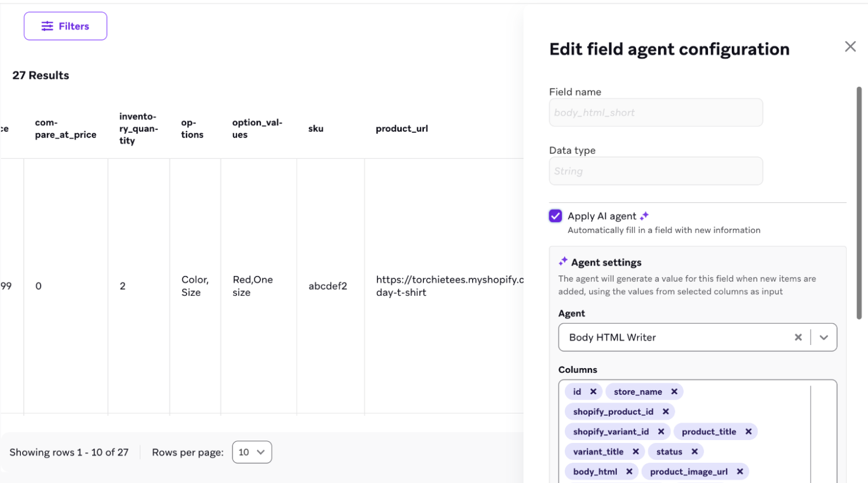Remove the product_title column chip

click(x=749, y=431)
